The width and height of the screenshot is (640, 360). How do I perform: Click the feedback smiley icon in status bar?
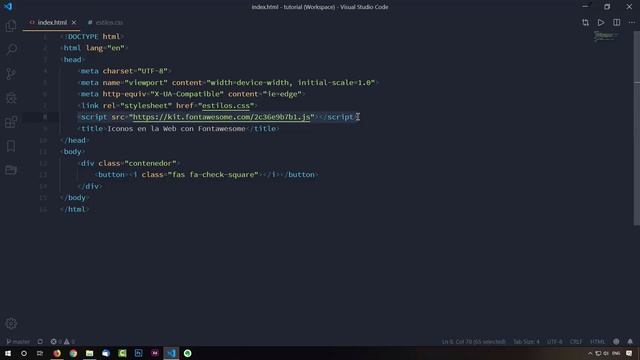click(616, 342)
